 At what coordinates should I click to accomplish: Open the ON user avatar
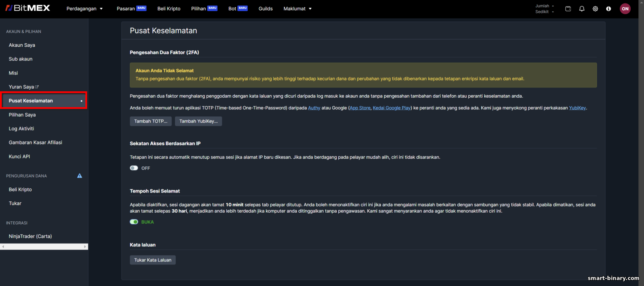(x=625, y=9)
